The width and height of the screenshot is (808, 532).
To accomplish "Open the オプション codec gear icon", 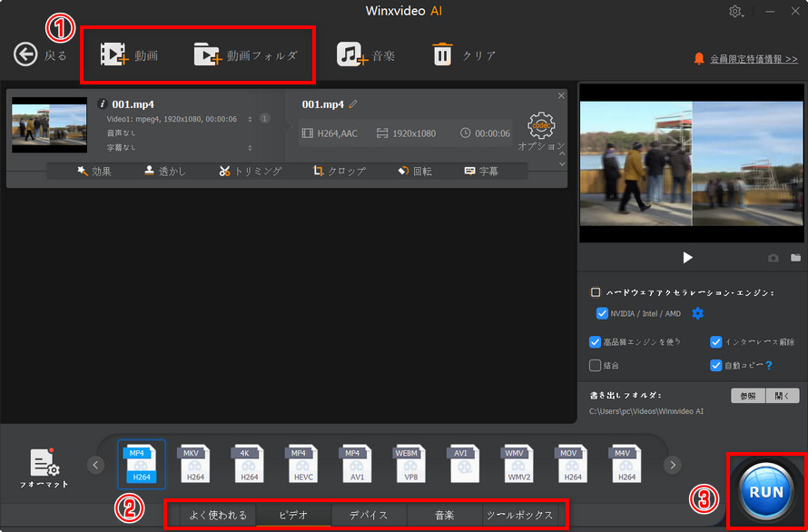I will click(541, 125).
